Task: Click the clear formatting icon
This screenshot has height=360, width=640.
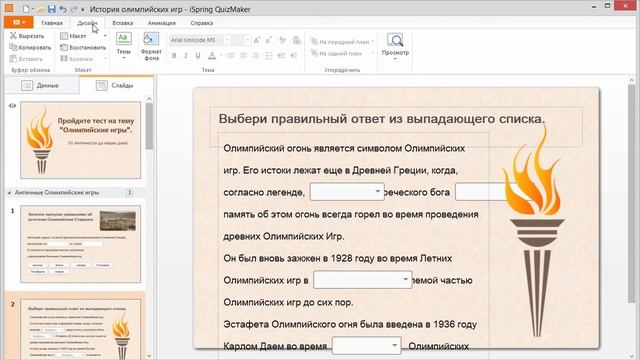Action: (x=282, y=40)
